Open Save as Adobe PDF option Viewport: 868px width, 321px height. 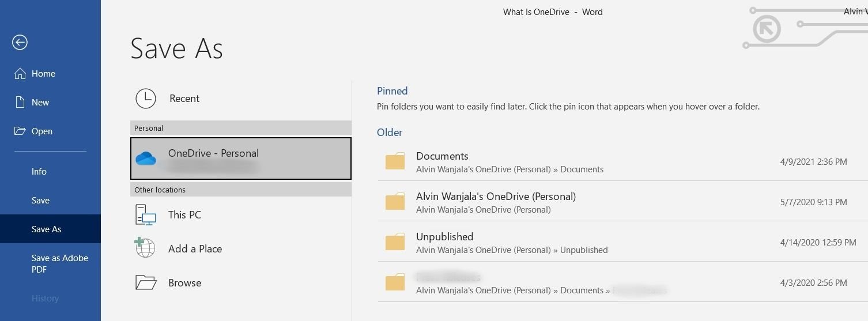tap(59, 263)
